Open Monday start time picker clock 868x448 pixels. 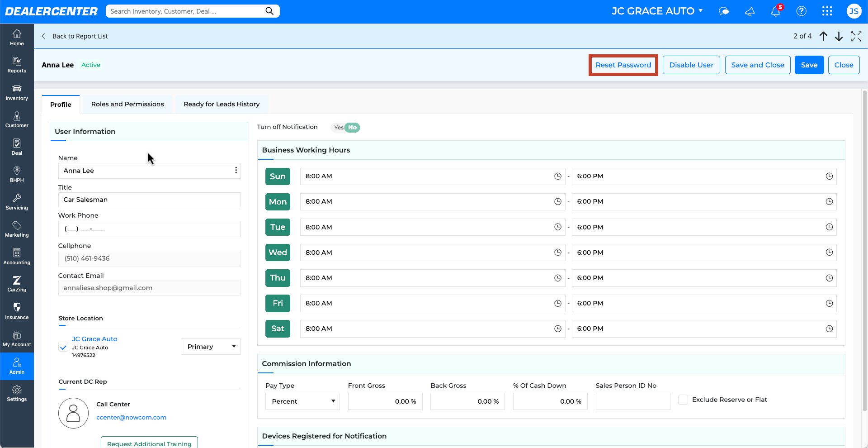click(x=558, y=202)
